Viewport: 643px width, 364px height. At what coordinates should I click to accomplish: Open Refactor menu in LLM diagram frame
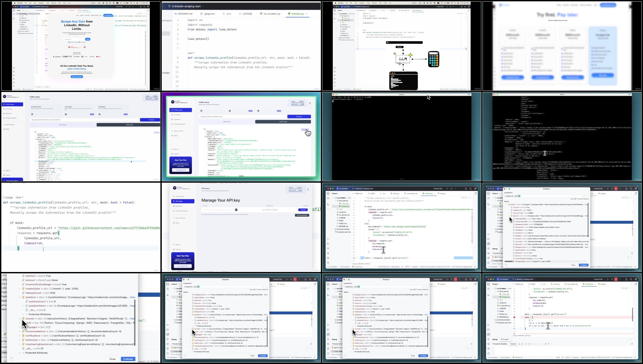pyautogui.click(x=374, y=3)
